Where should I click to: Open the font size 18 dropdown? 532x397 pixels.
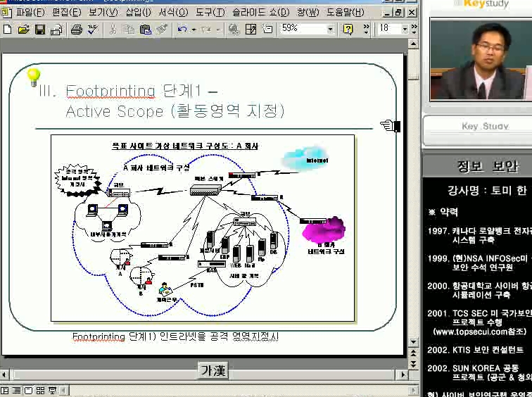tap(404, 30)
